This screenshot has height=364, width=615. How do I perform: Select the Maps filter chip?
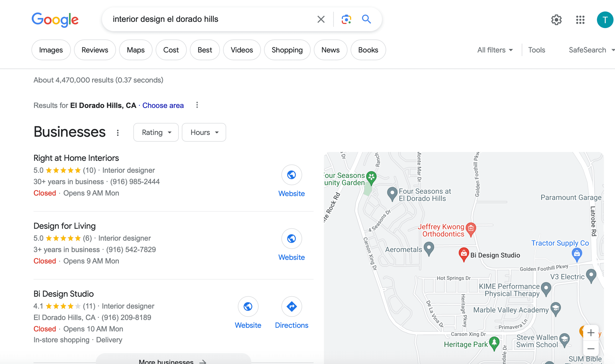pyautogui.click(x=135, y=50)
